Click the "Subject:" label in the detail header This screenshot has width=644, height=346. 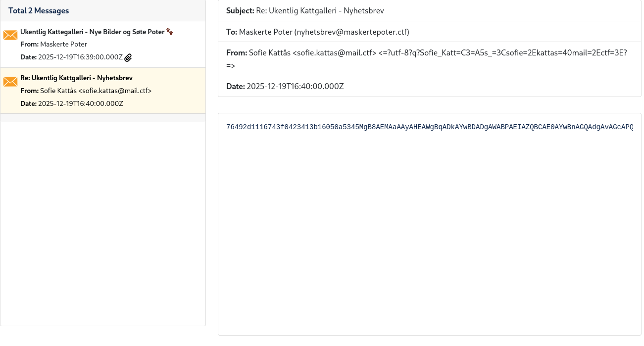pyautogui.click(x=240, y=11)
